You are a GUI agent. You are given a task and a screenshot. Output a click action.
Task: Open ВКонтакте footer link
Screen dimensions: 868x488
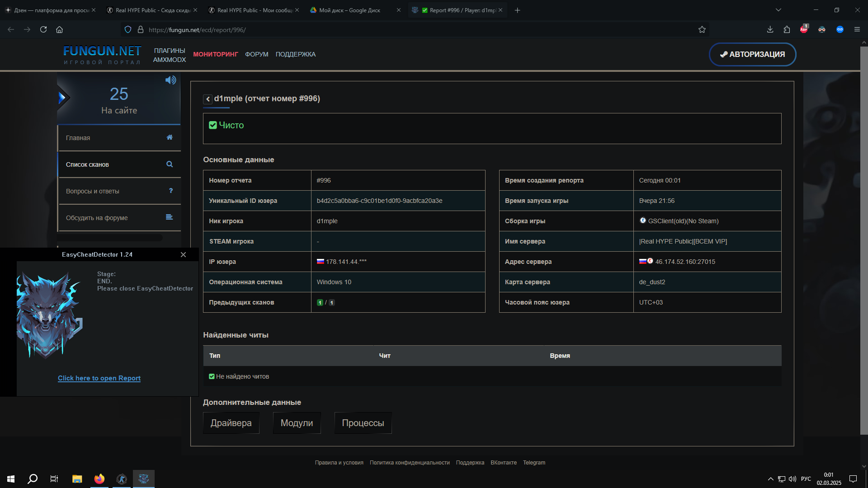(x=504, y=463)
